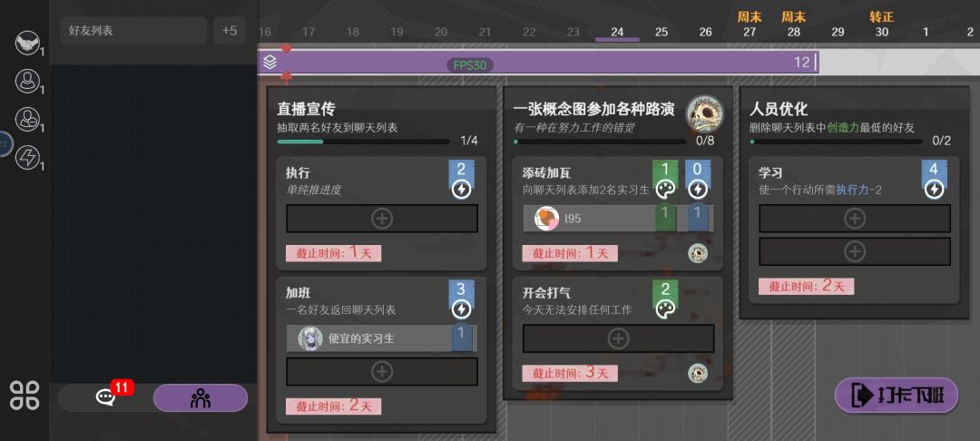Click the energy cost 3 icon on 加班

click(x=461, y=299)
